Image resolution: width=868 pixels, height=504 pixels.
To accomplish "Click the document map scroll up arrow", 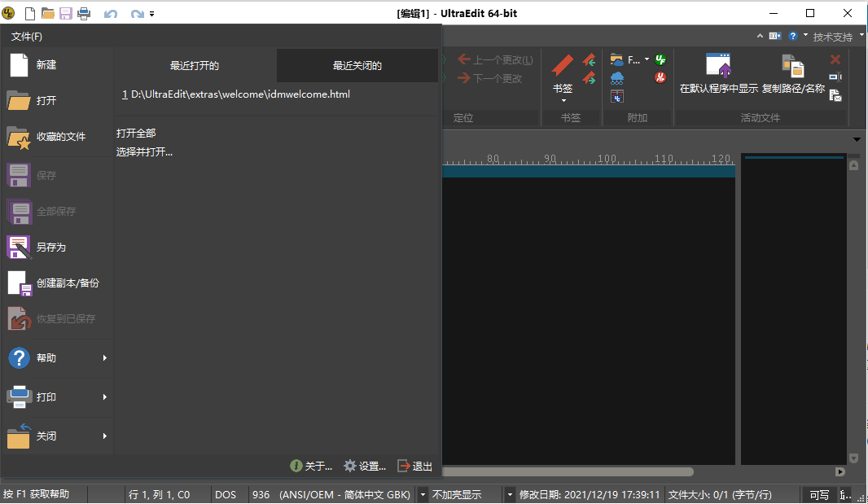I will point(853,165).
